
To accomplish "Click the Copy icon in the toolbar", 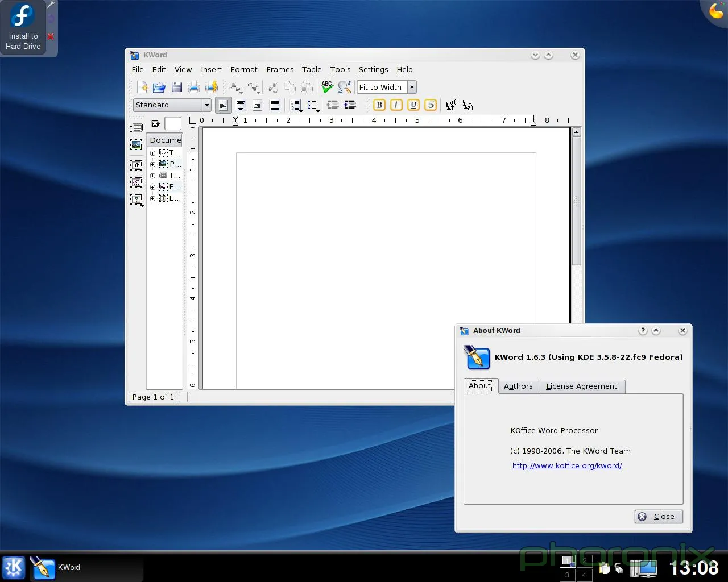I will [x=290, y=87].
